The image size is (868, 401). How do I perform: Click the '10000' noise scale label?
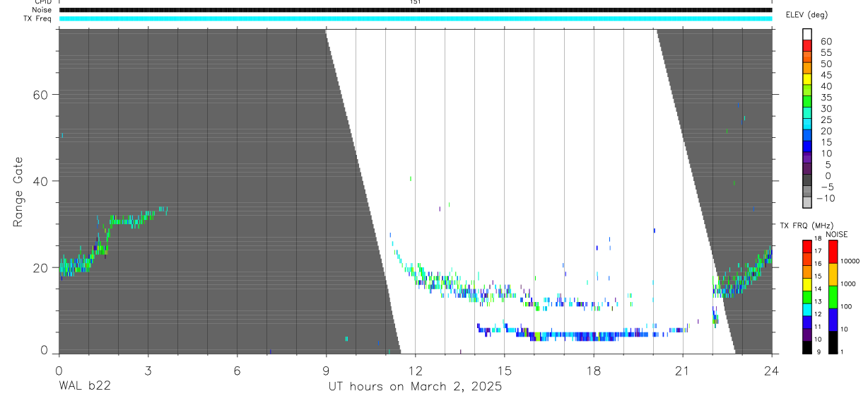(850, 262)
